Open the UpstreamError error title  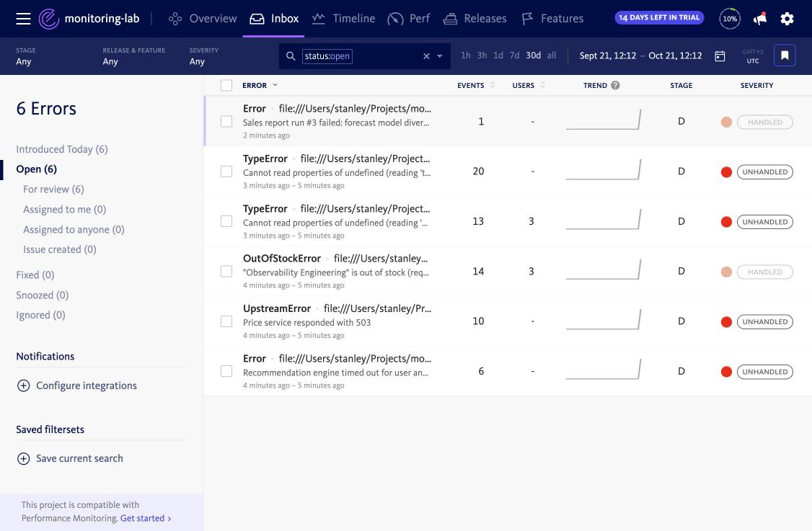(x=276, y=308)
